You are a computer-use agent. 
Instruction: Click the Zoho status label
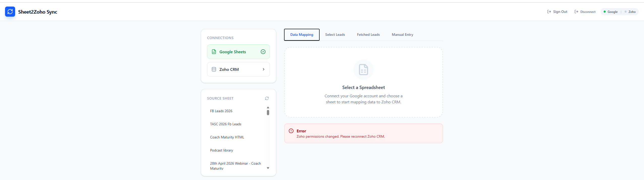pyautogui.click(x=632, y=12)
